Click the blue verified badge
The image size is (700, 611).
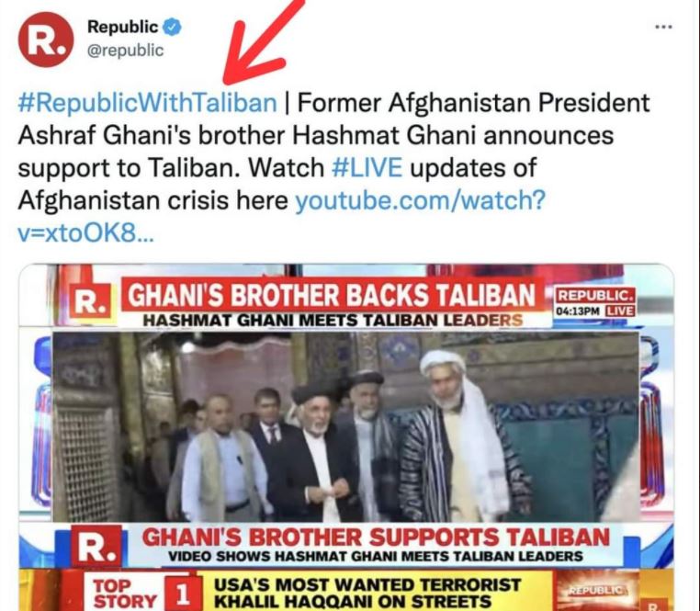point(172,28)
